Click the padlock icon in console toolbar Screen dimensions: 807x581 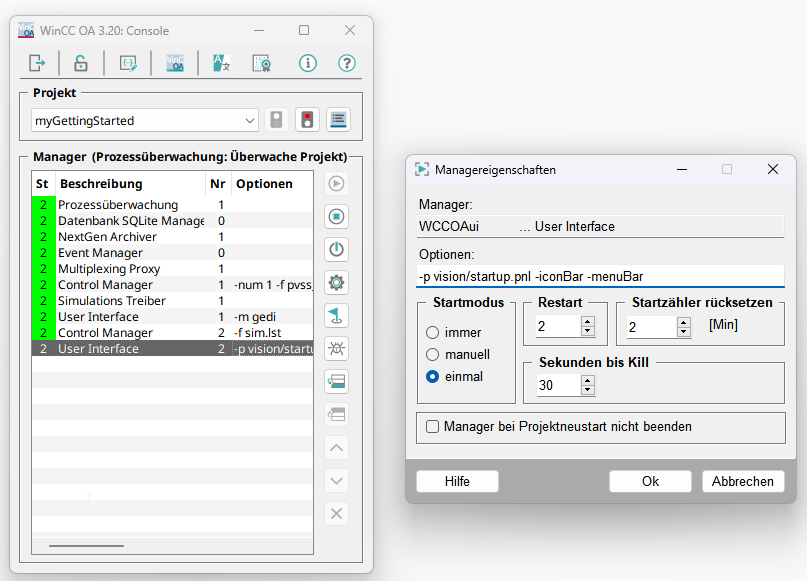(x=81, y=63)
